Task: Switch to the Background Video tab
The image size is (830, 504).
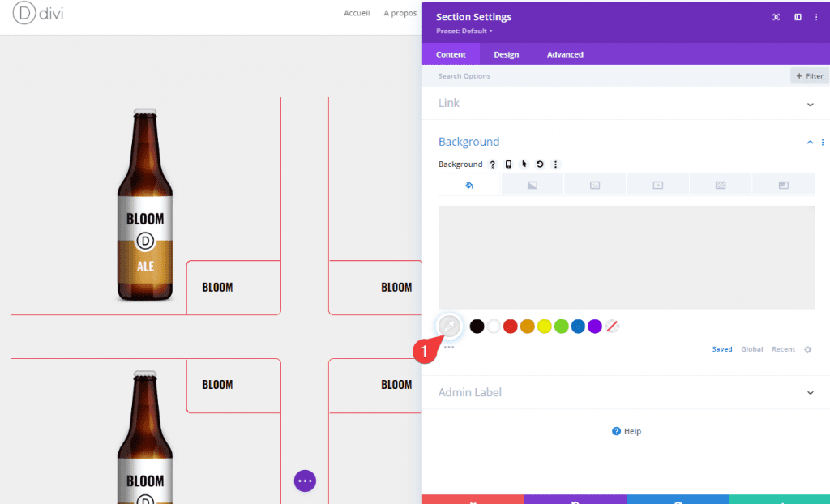Action: pos(658,185)
